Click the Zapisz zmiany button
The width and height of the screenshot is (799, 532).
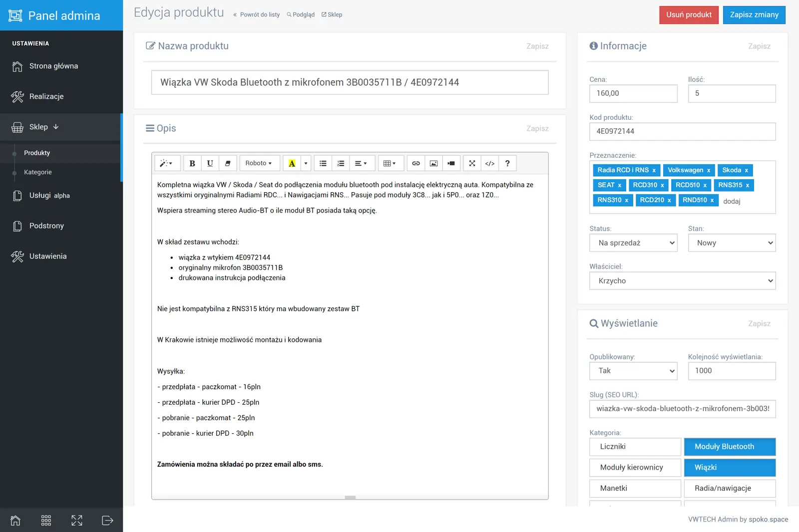click(x=754, y=15)
